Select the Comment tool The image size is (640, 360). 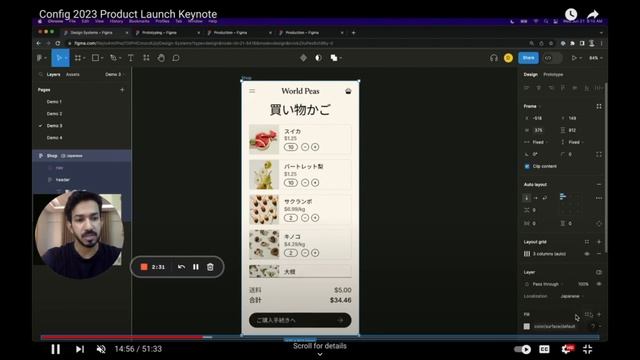tap(176, 58)
